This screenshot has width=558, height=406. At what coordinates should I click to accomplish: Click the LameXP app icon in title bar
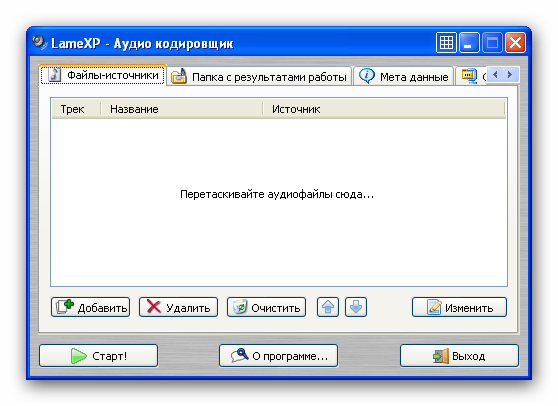(x=39, y=42)
